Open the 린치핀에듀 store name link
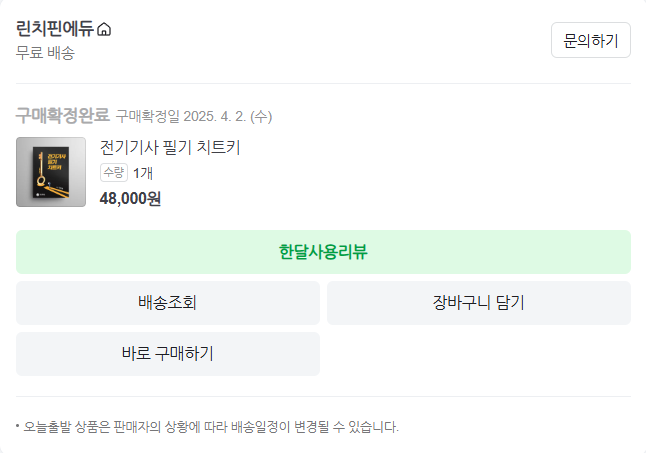Viewport: 646px width, 453px height. [x=55, y=30]
